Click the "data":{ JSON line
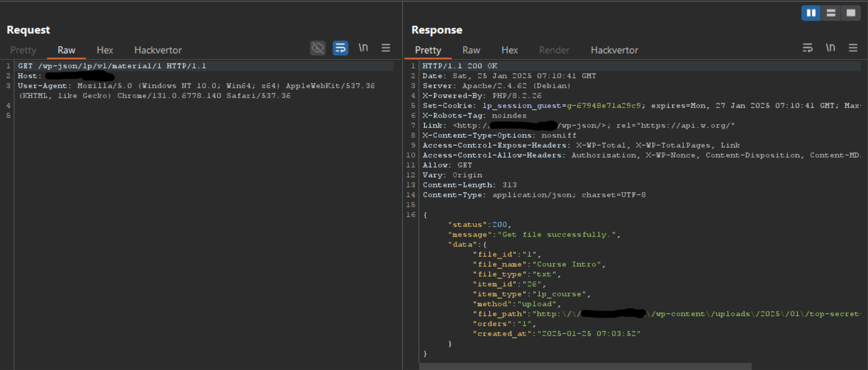 (x=467, y=244)
